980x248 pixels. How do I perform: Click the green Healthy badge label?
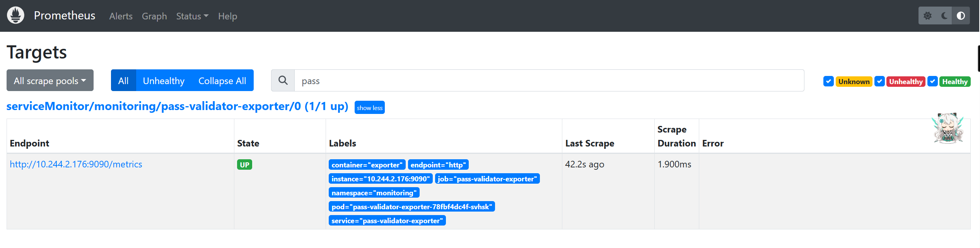pyautogui.click(x=955, y=81)
